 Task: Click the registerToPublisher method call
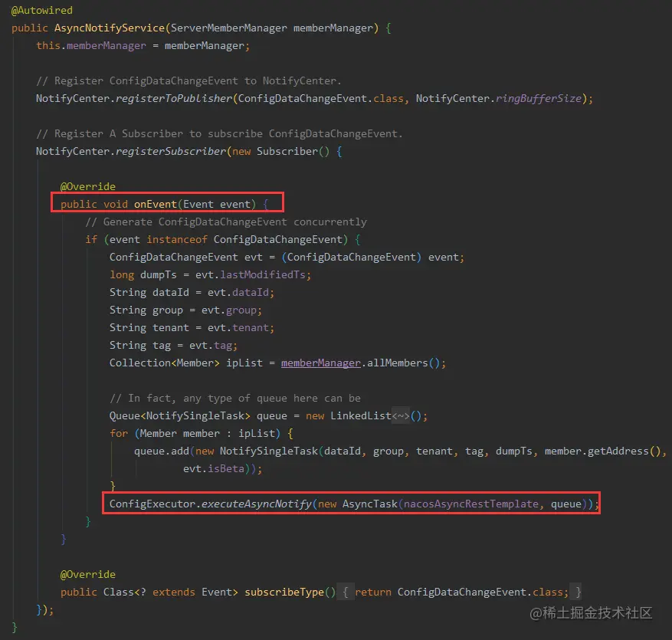[x=174, y=99]
